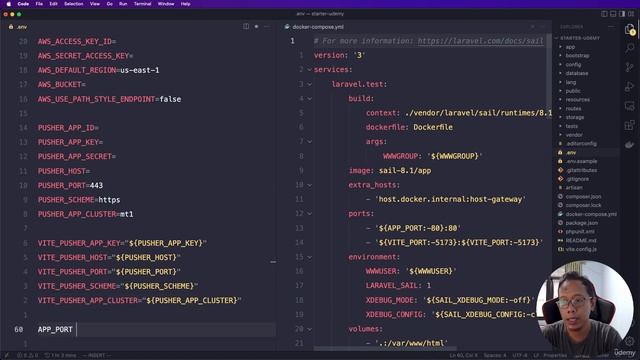The height and width of the screenshot is (360, 640).
Task: Open README.md in explorer
Action: coord(581,240)
